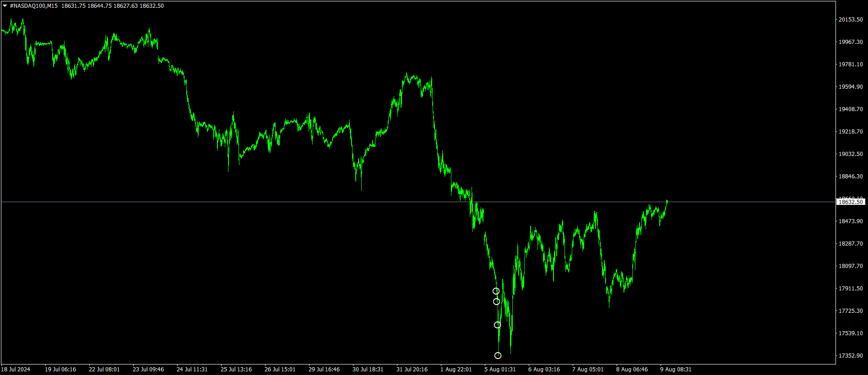Screen dimensions: 868x375
Task: Click the 17352.90 price axis label
Action: pyautogui.click(x=850, y=356)
